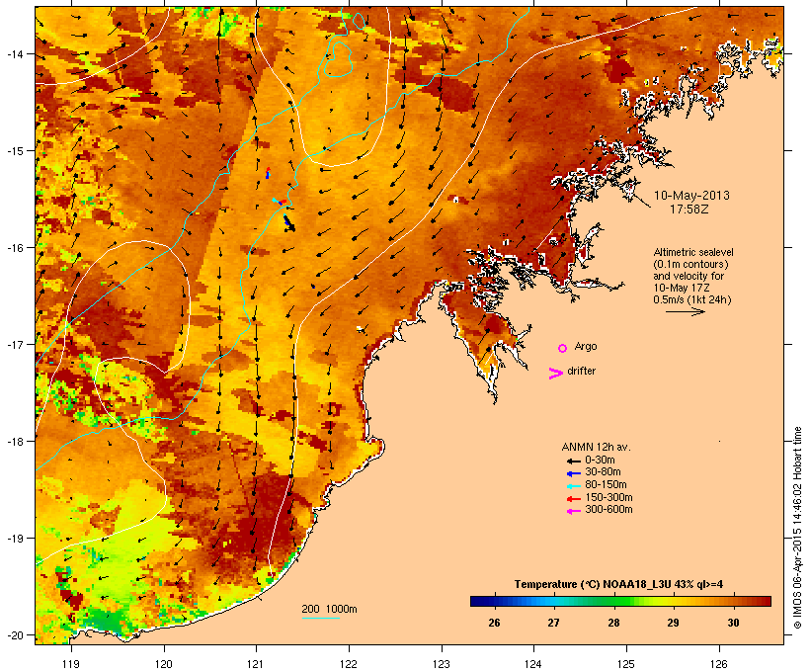Image resolution: width=810 pixels, height=672 pixels.
Task: Click the 123 longitude axis label
Action: click(x=442, y=664)
